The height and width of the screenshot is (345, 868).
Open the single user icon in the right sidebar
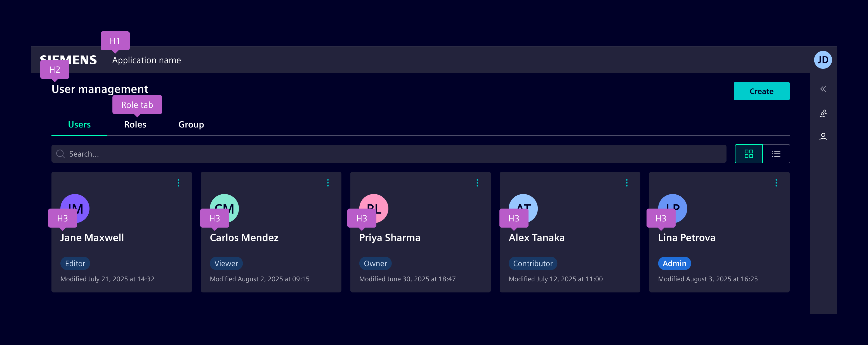point(823,136)
